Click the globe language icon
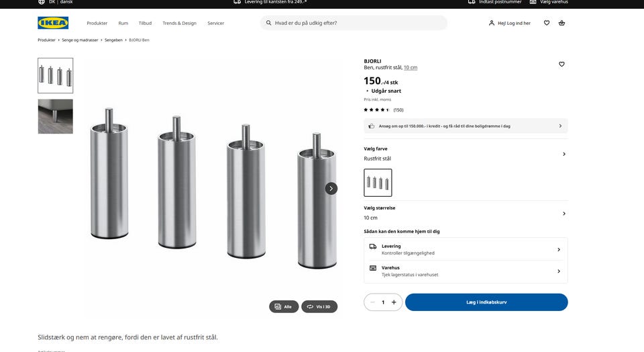 [42, 2]
